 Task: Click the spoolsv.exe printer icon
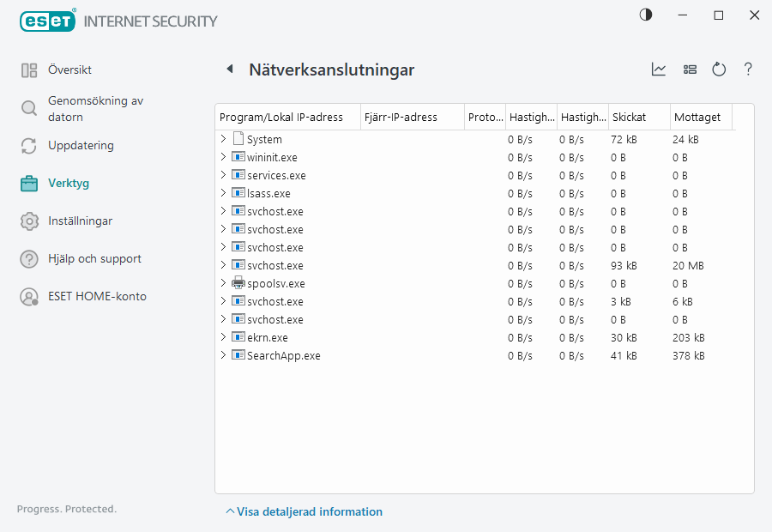click(x=238, y=283)
